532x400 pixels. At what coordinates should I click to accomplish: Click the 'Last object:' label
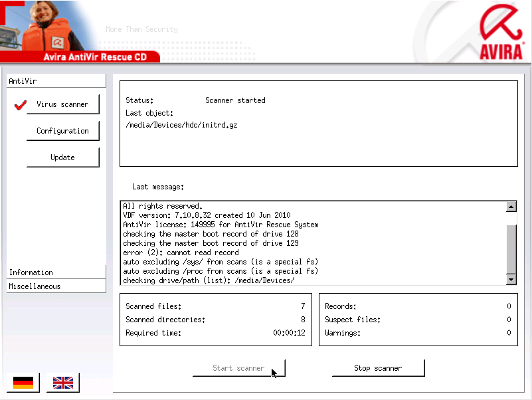[x=149, y=113]
